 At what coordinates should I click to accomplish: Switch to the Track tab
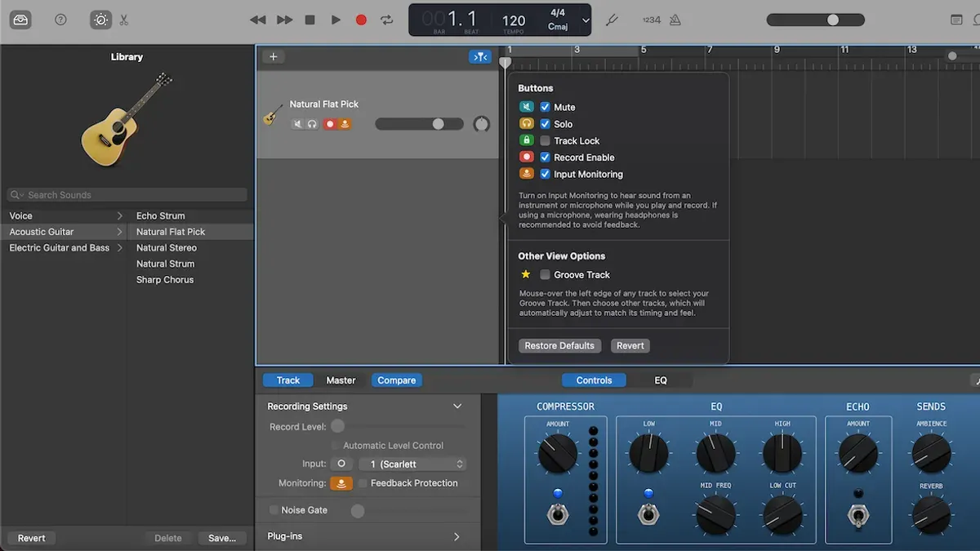288,380
